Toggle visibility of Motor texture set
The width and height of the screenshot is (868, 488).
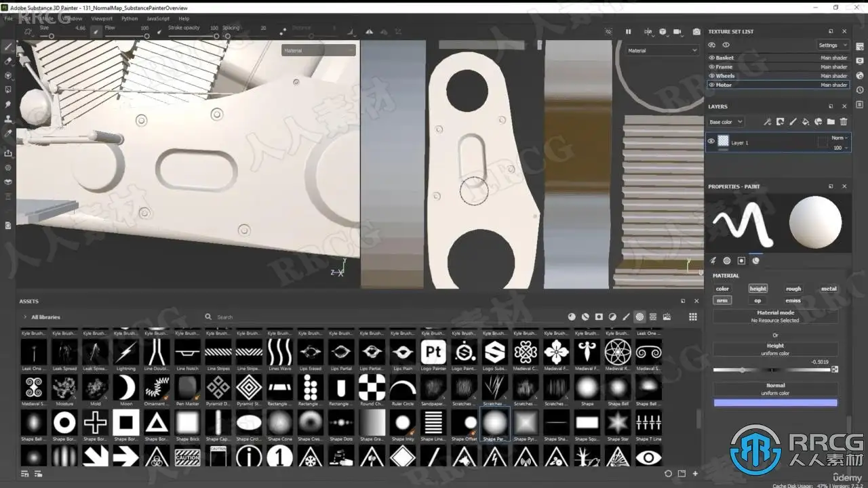pos(712,85)
